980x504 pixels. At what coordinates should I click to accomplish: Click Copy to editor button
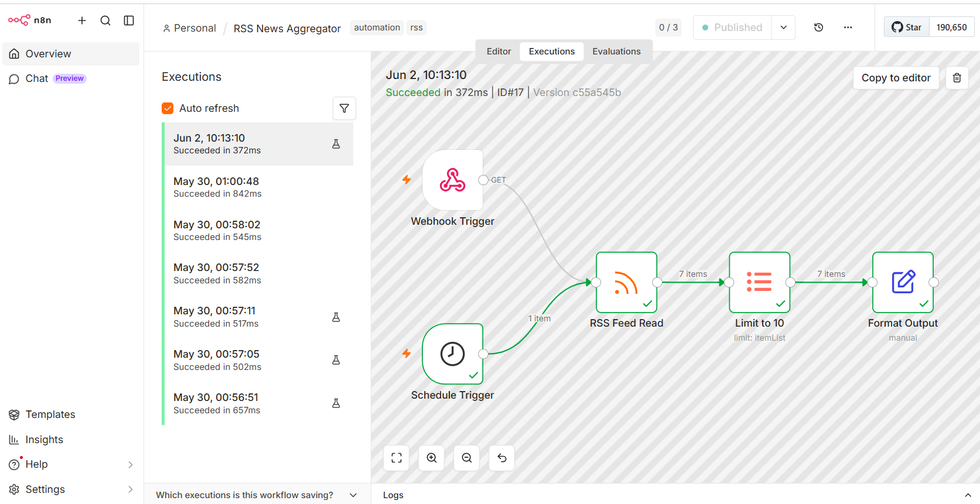point(896,78)
